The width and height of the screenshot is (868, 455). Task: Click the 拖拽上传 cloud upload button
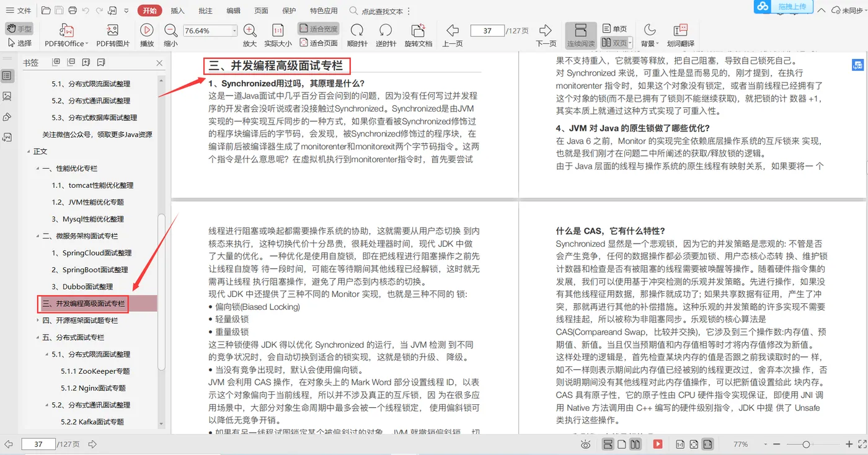coord(783,6)
